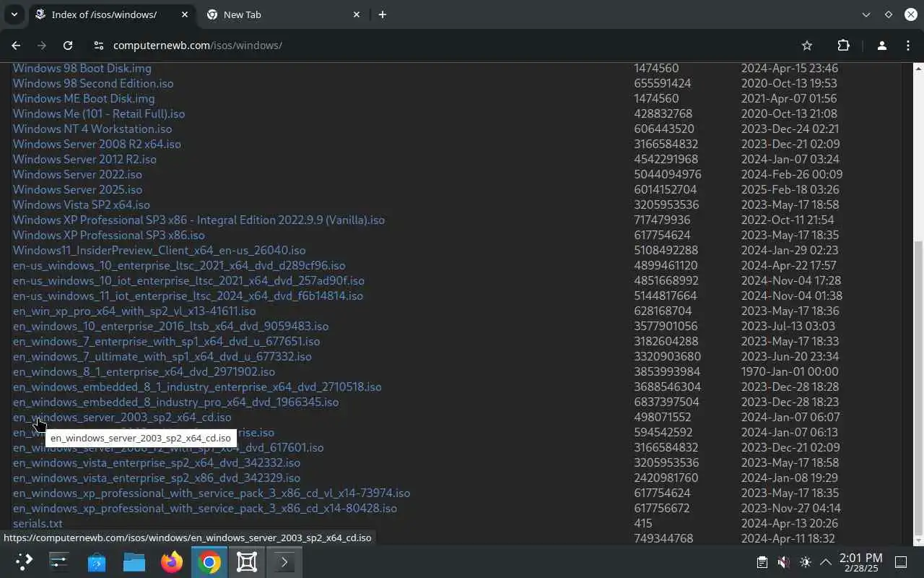924x578 pixels.
Task: Open the file manager from taskbar
Action: point(134,562)
